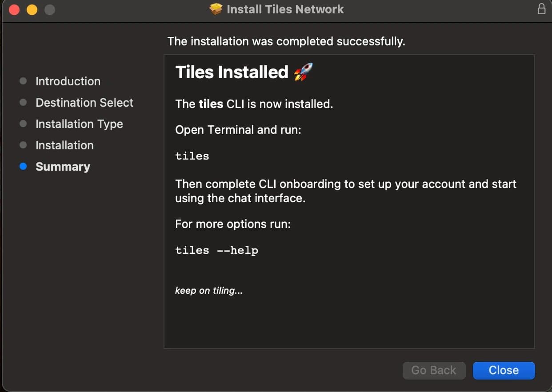Select the Summary step label in the sidebar

click(63, 167)
